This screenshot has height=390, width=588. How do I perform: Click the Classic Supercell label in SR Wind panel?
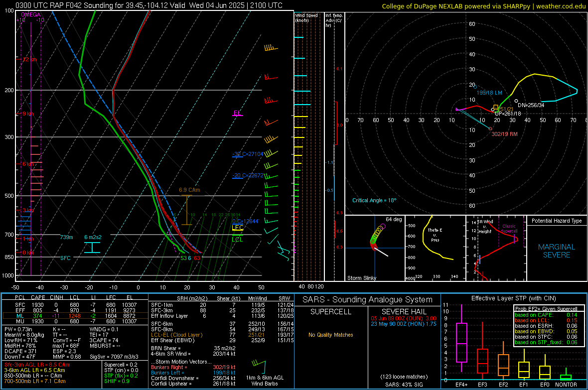(x=509, y=229)
